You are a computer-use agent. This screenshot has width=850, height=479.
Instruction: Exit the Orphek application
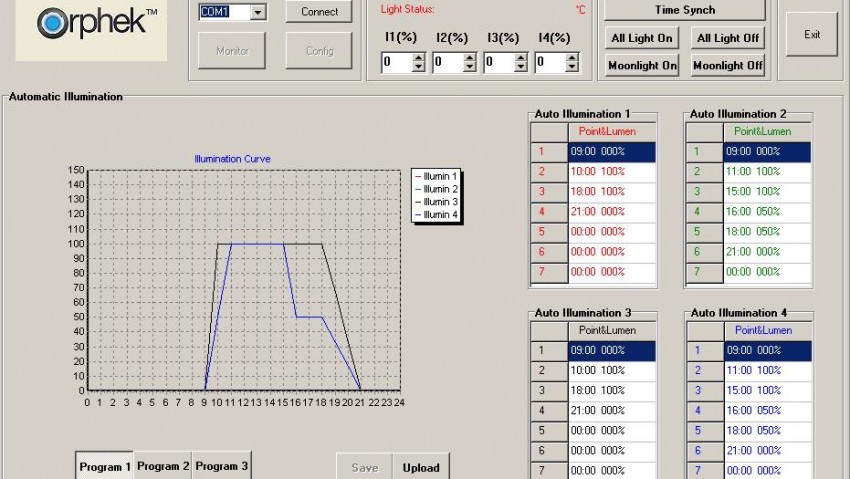pyautogui.click(x=812, y=34)
